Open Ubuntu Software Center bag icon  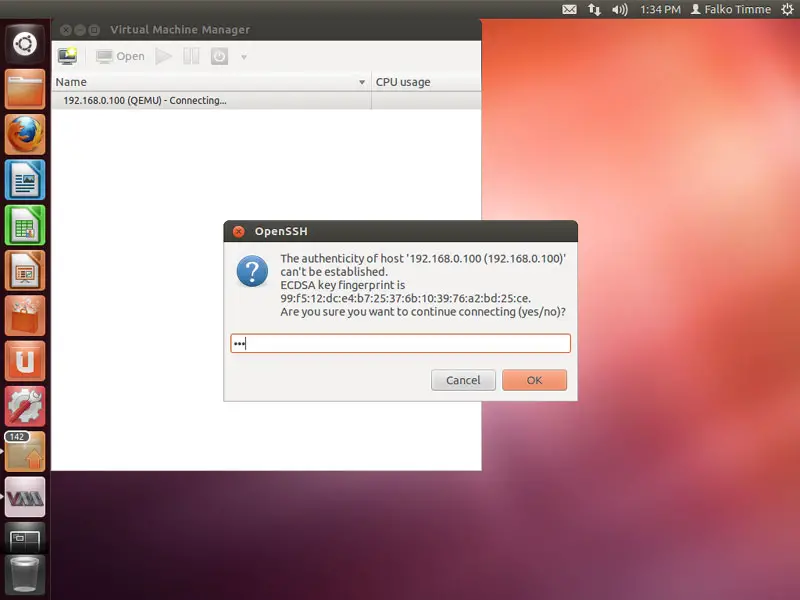point(24,316)
